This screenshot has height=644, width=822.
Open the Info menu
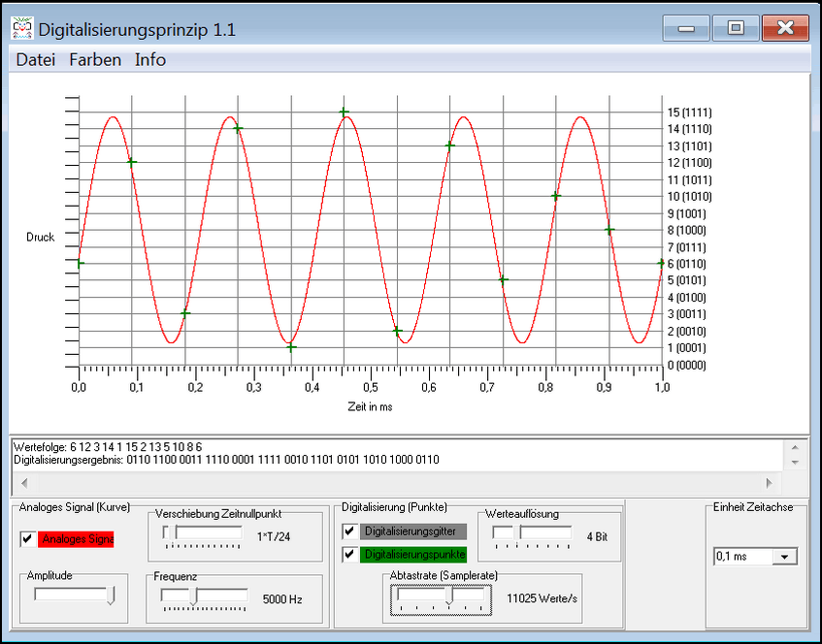tap(150, 60)
